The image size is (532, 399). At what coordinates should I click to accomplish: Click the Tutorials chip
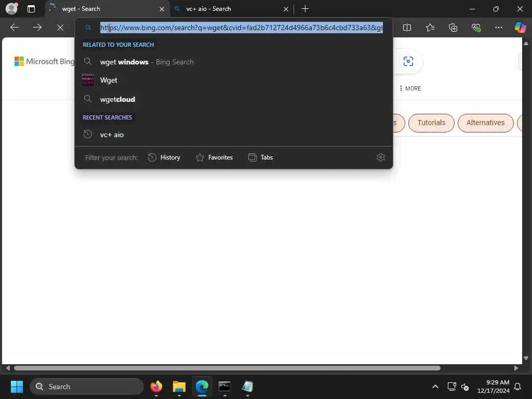[431, 123]
